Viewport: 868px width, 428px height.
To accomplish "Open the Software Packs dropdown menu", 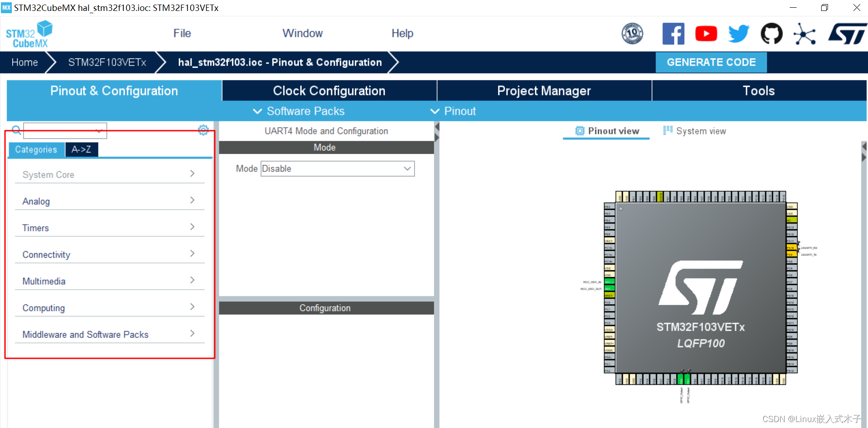I will (299, 111).
